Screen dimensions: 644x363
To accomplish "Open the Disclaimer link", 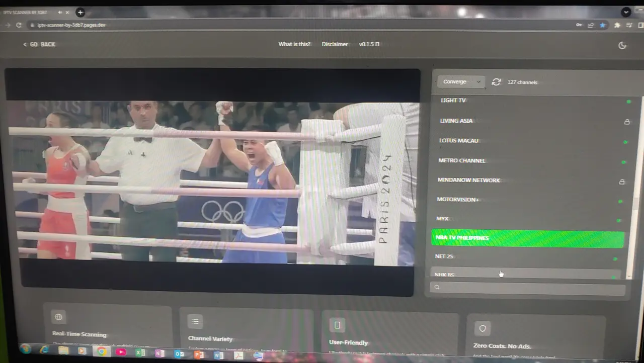I will [335, 44].
